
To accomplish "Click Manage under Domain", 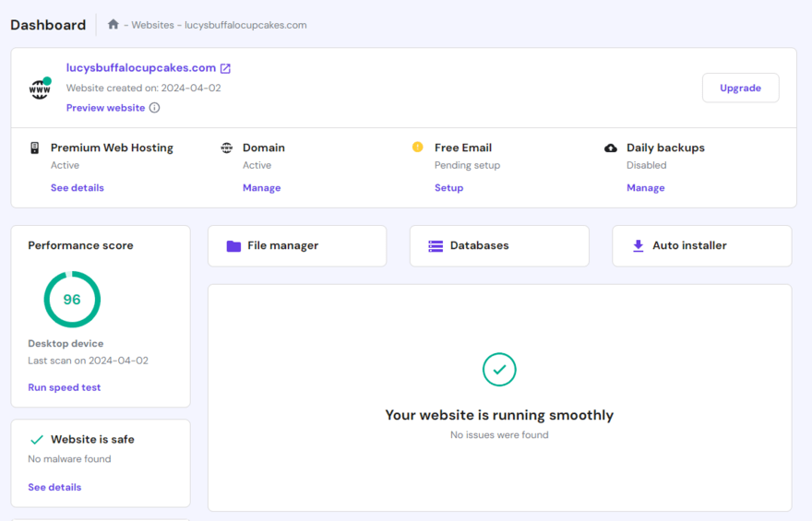I will 261,188.
